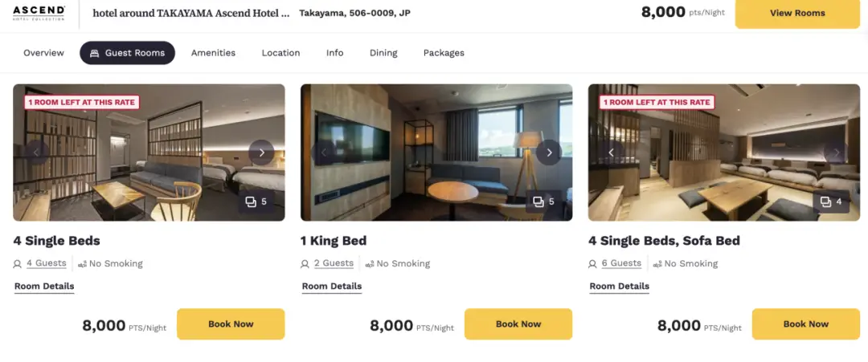This screenshot has width=868, height=362.
Task: Show next photo of 1 King Bed room
Action: [549, 153]
